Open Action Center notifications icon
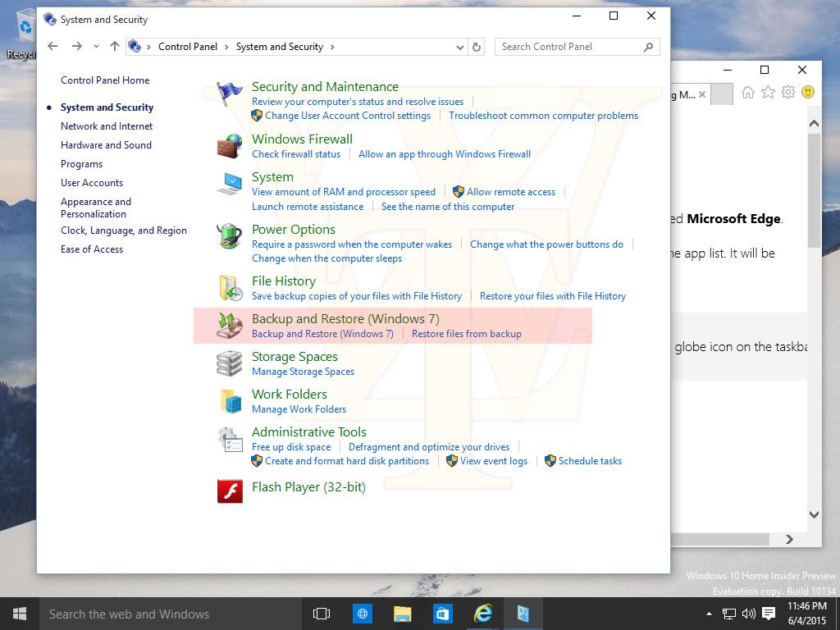Image resolution: width=840 pixels, height=630 pixels. pyautogui.click(x=769, y=614)
